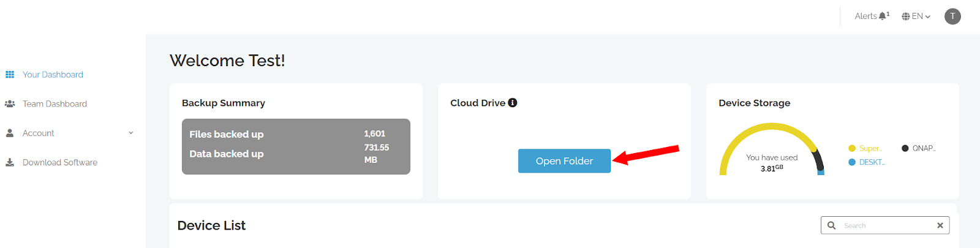Expand the Account submenu chevron

[x=130, y=133]
